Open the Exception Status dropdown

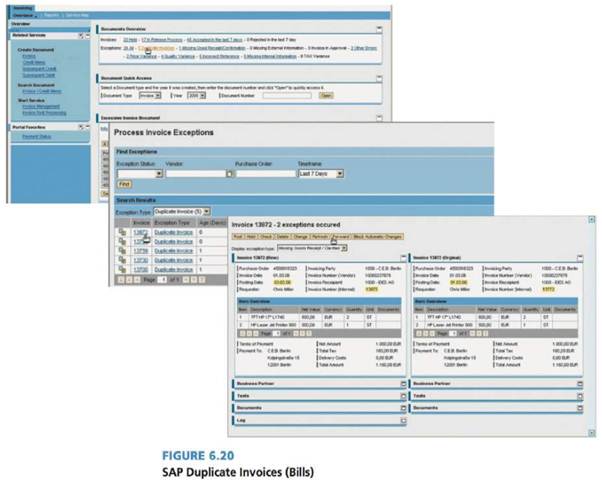coord(158,174)
